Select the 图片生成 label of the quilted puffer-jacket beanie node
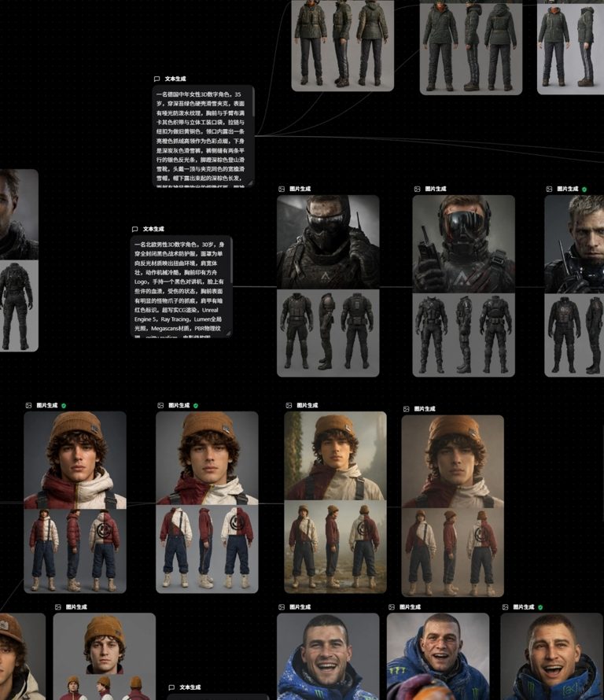604x700 pixels. (47, 405)
